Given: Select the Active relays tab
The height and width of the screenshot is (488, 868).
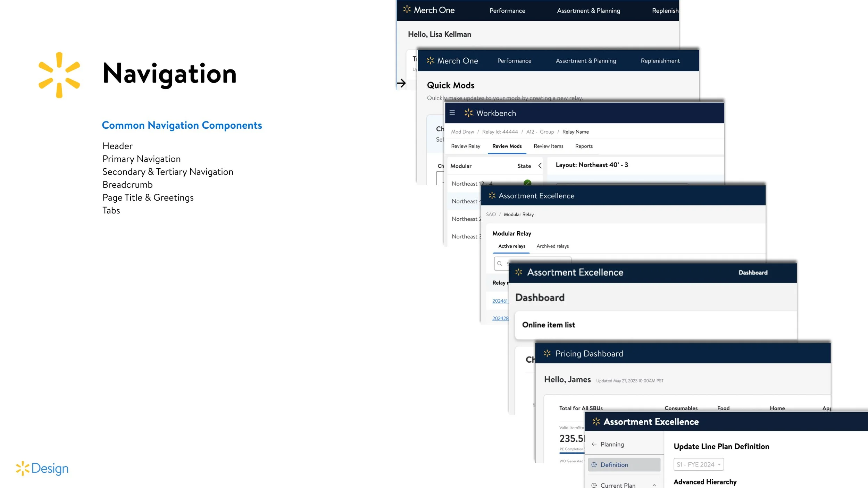Looking at the screenshot, I should click(512, 246).
